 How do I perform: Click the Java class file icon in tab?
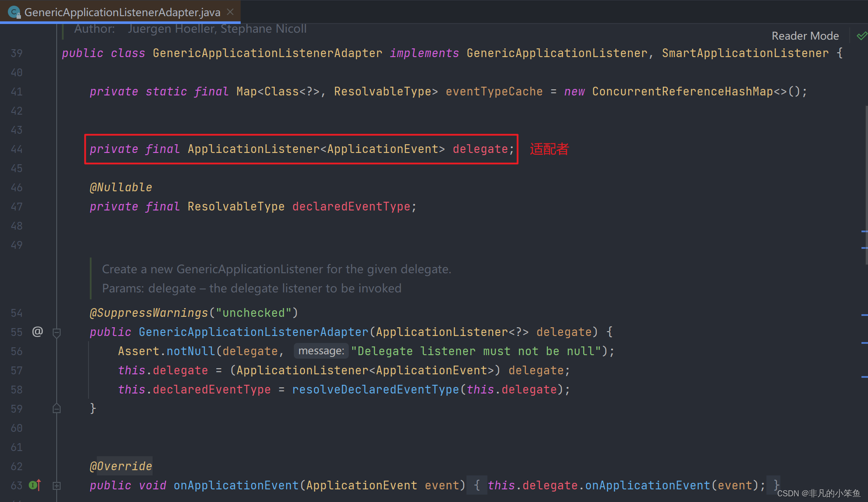tap(14, 12)
